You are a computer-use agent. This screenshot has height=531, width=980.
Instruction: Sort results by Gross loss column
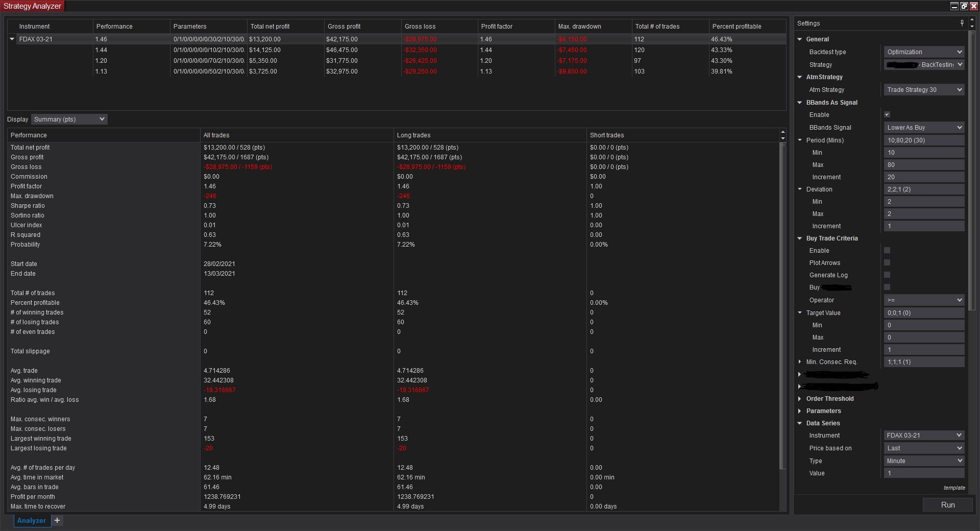439,27
